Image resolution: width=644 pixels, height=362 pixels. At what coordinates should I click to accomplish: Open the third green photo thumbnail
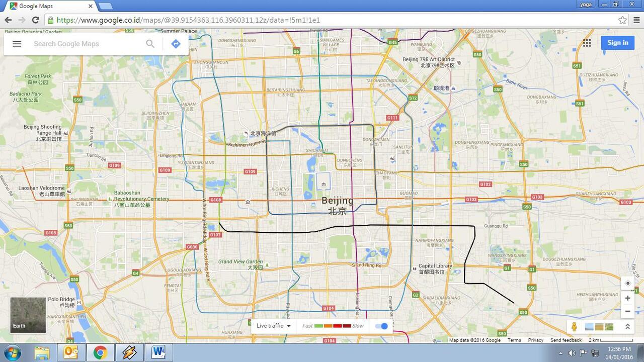click(x=609, y=327)
